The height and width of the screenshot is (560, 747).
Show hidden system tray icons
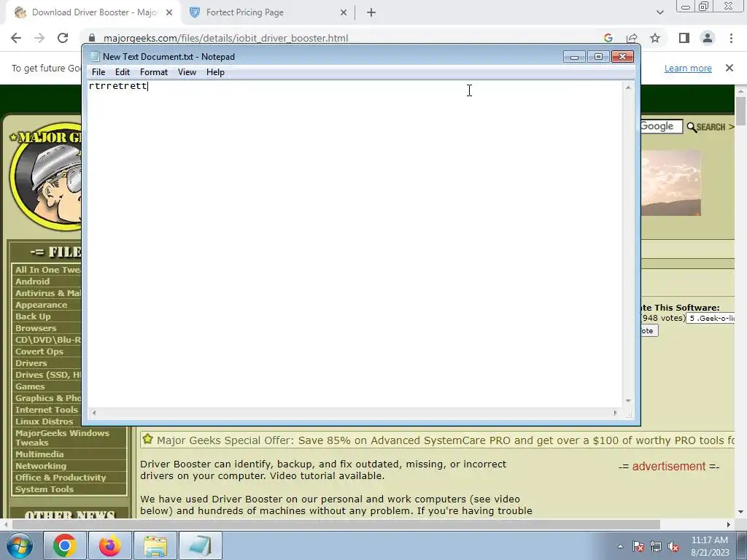(x=620, y=546)
